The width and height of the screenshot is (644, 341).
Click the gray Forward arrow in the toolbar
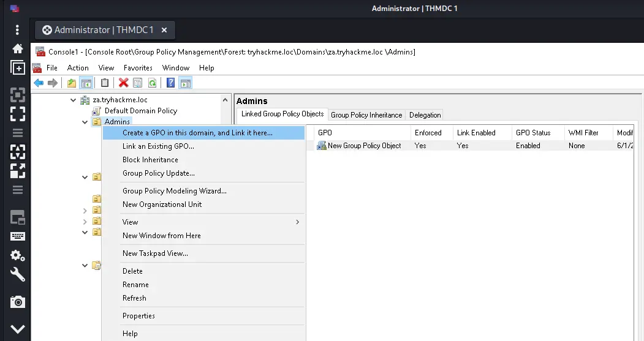pos(53,83)
